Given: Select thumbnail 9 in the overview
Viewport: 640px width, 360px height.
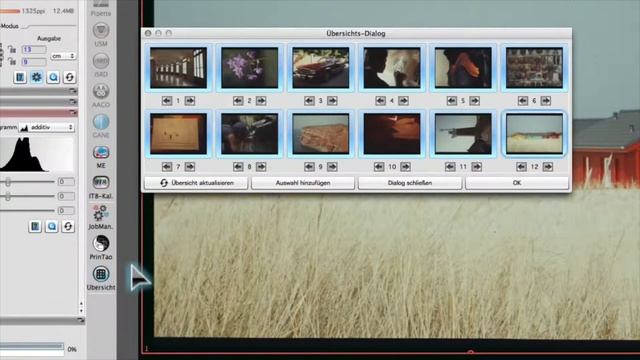Looking at the screenshot, I should 321,134.
